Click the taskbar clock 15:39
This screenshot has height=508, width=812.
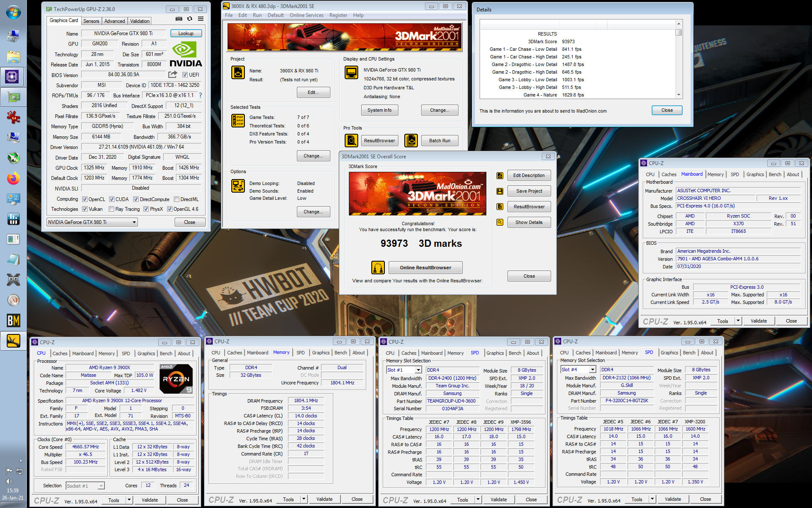click(13, 491)
